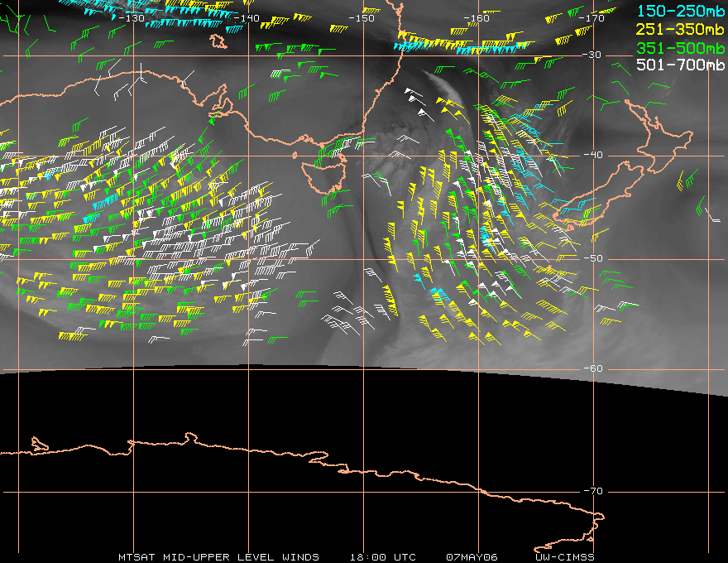Click the -50 latitude label
This screenshot has height=563, width=728.
[x=593, y=258]
